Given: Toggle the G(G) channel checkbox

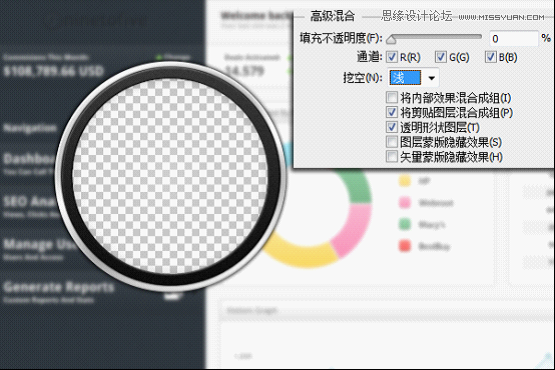Looking at the screenshot, I should point(440,57).
